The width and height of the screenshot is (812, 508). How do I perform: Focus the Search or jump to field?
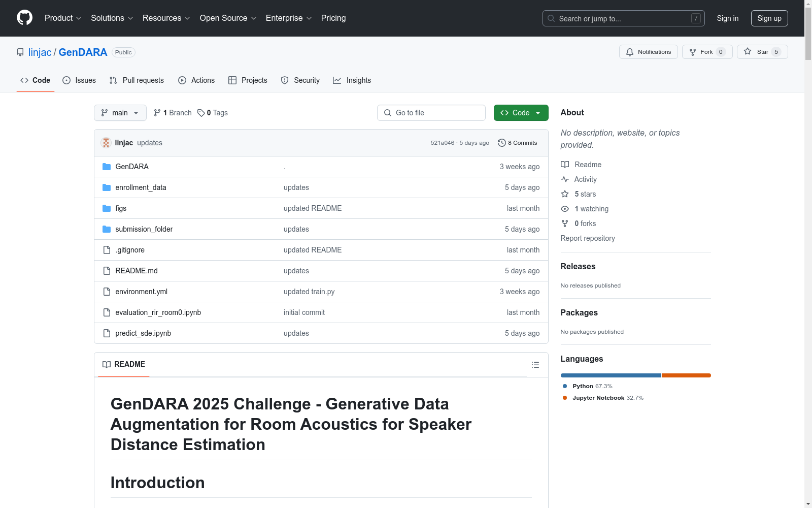pyautogui.click(x=624, y=18)
